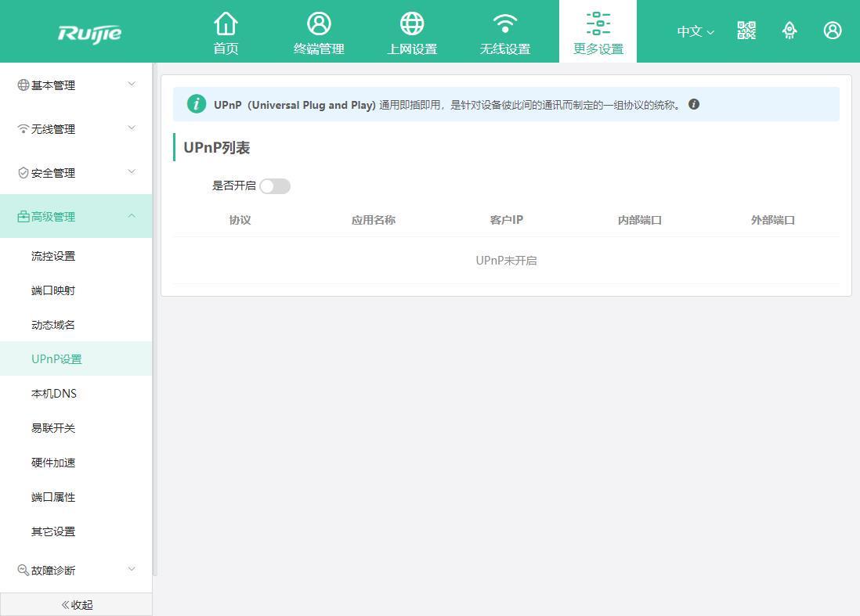Click the 客户IP column header
Viewport: 860px width, 616px height.
click(x=506, y=220)
